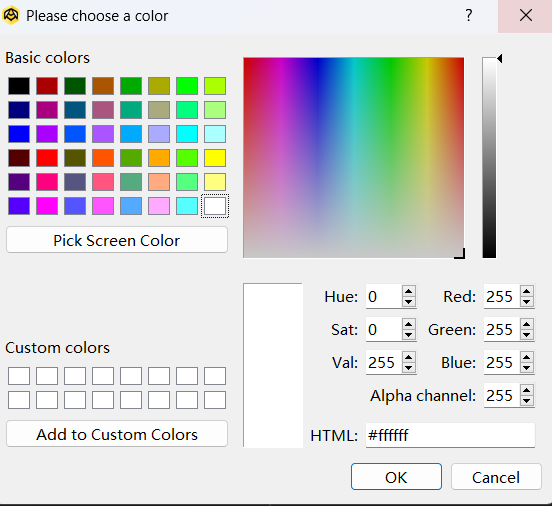This screenshot has width=552, height=506.
Task: Increase the Red value with up arrow
Action: 526,291
